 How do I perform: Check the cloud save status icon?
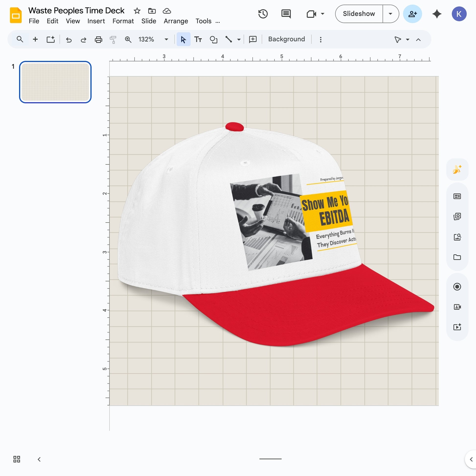tap(167, 11)
